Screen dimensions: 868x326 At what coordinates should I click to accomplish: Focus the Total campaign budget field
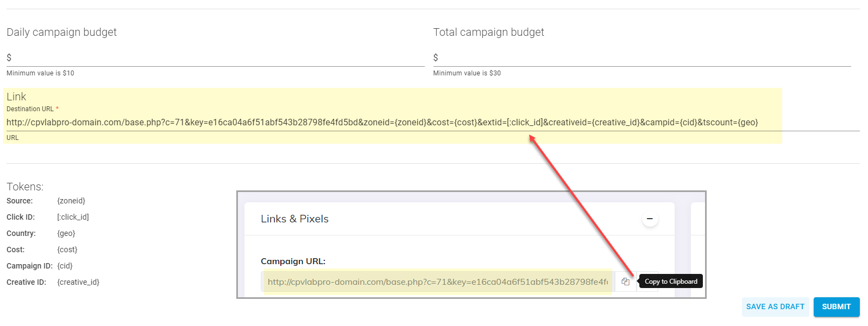point(644,57)
